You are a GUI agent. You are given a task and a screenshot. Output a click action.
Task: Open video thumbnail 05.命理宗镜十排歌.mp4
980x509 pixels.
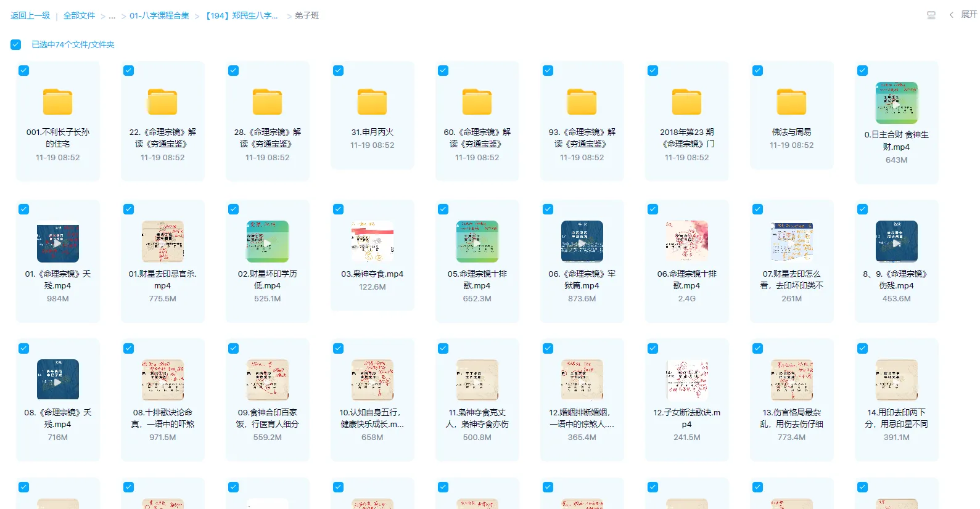tap(477, 242)
